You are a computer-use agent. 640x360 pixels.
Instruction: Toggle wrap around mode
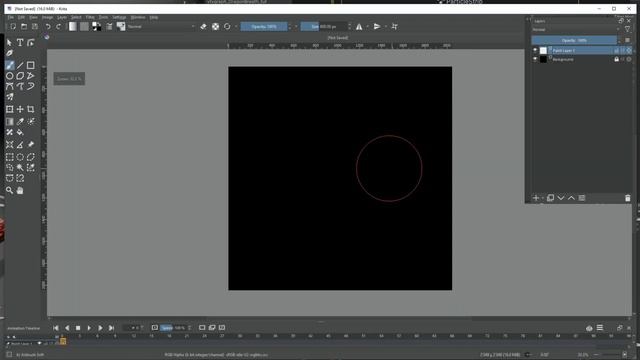click(x=394, y=27)
